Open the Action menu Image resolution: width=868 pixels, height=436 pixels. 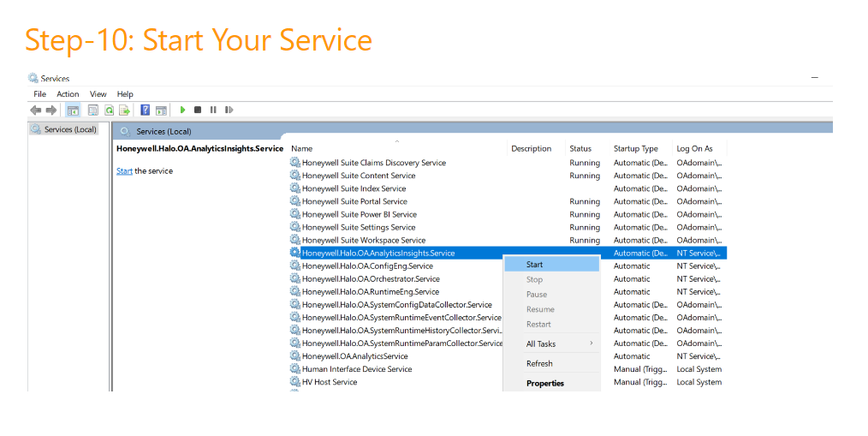click(68, 94)
